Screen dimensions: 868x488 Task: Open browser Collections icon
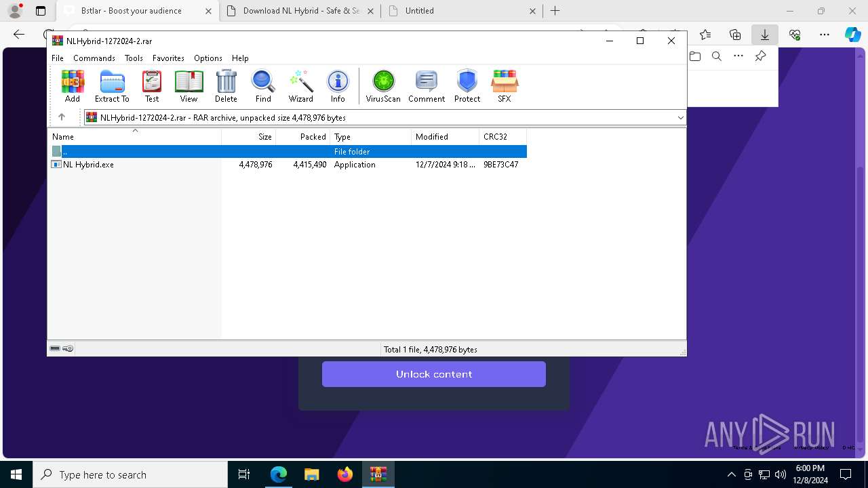(735, 35)
